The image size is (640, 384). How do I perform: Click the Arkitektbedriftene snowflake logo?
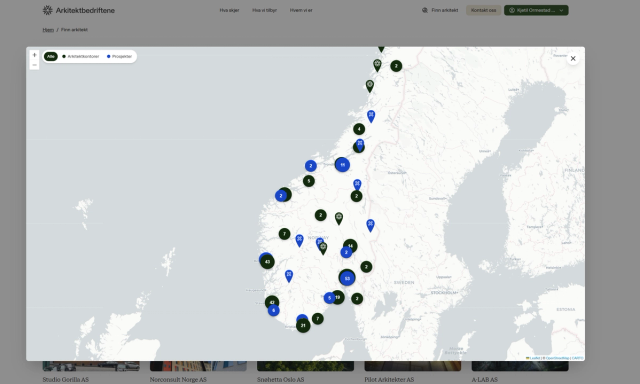point(48,10)
